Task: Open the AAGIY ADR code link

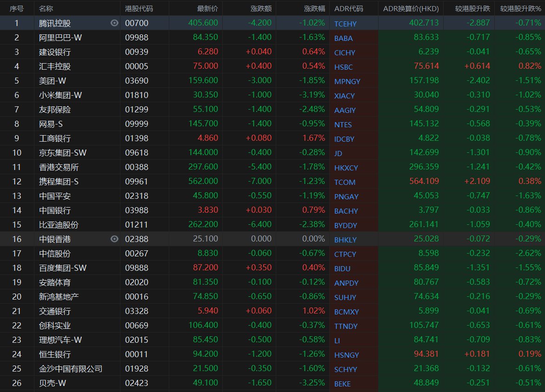Action: click(x=345, y=110)
